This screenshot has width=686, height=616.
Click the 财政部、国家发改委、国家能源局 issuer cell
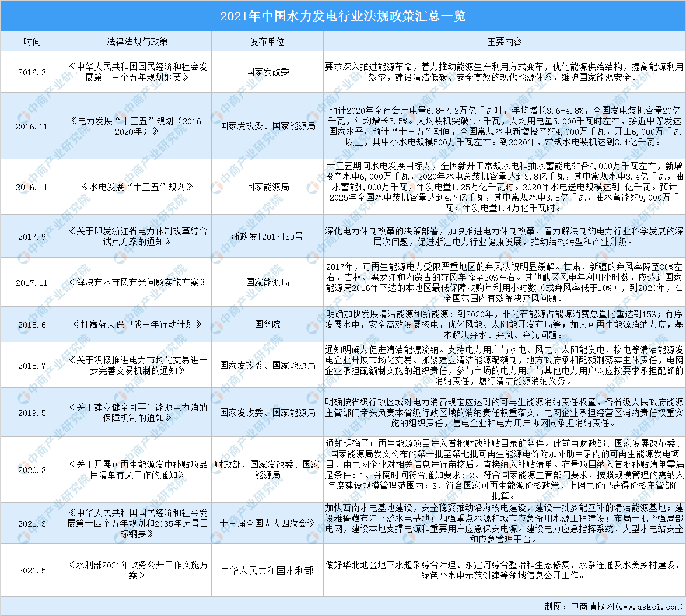click(267, 470)
